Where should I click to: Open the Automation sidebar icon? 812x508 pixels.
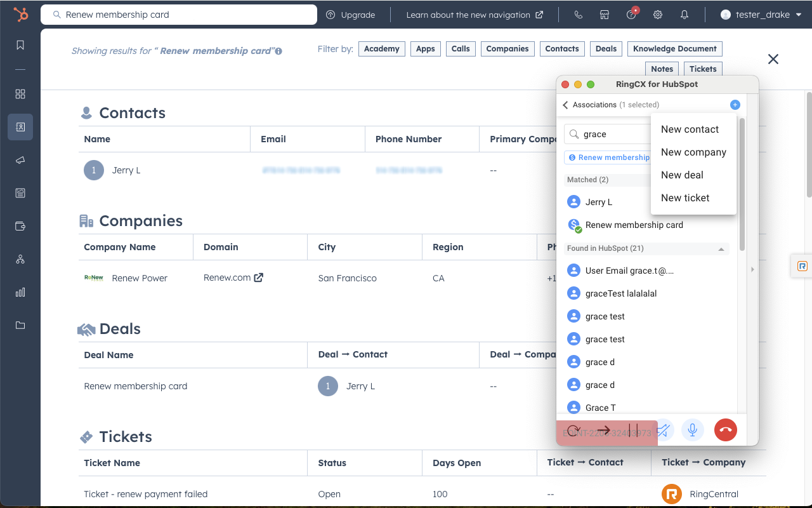coord(20,259)
